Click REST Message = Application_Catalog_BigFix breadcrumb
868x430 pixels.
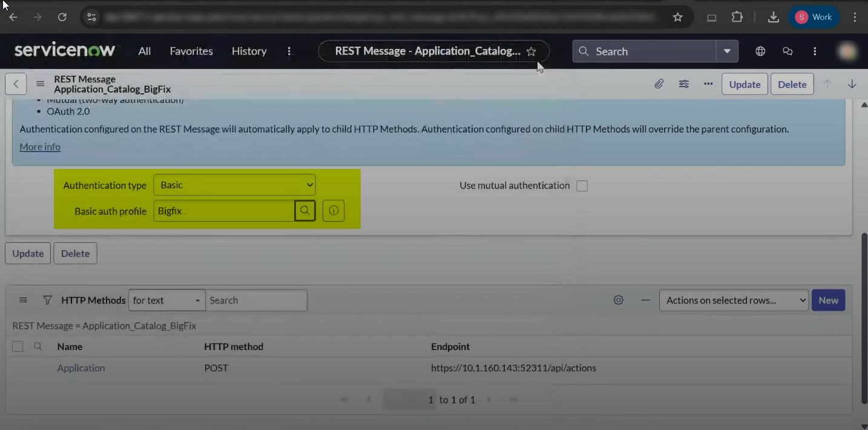click(104, 325)
